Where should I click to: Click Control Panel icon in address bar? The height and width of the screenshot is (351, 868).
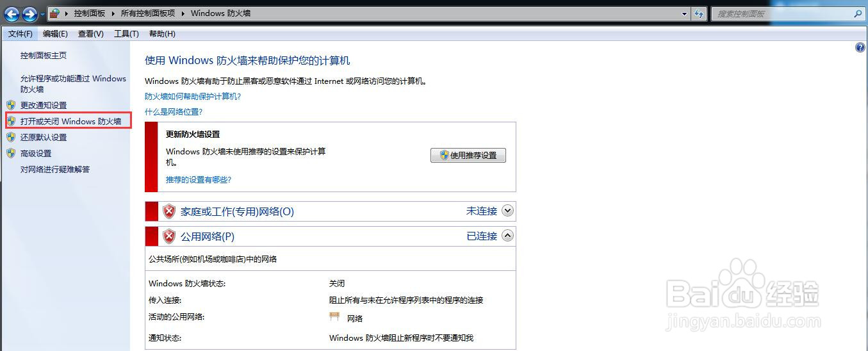pos(54,13)
